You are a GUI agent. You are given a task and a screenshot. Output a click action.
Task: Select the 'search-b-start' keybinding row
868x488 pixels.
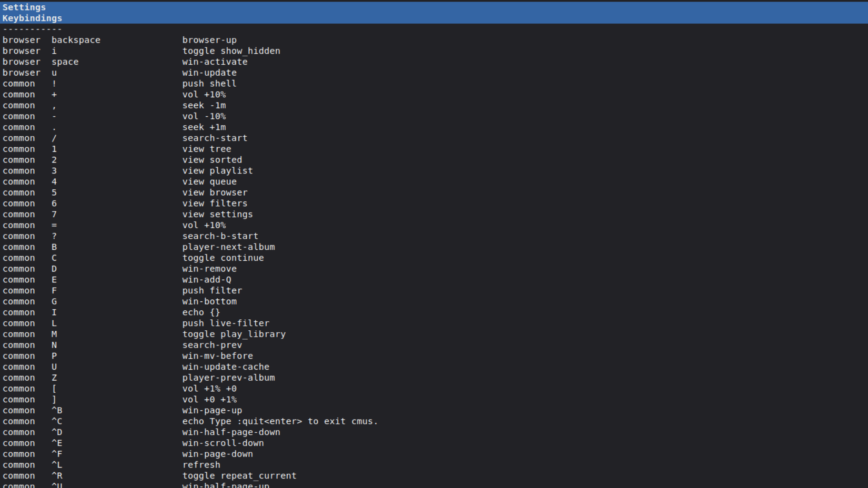434,236
